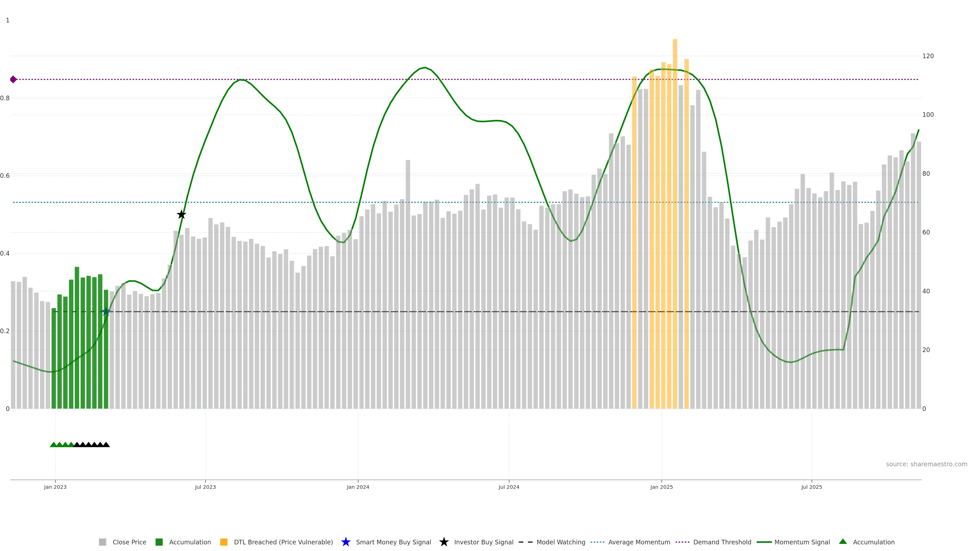The width and height of the screenshot is (980, 551).
Task: Click the black star icon in legend
Action: [444, 542]
